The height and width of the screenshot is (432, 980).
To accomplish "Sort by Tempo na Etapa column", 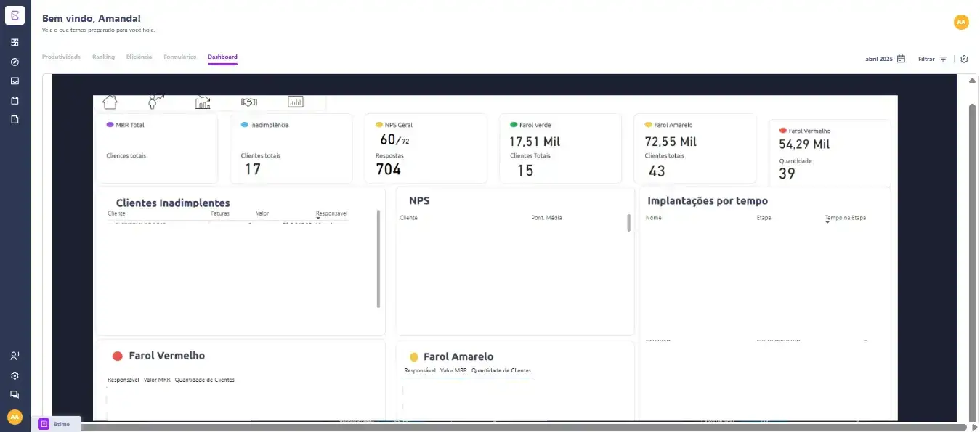I will pos(845,218).
